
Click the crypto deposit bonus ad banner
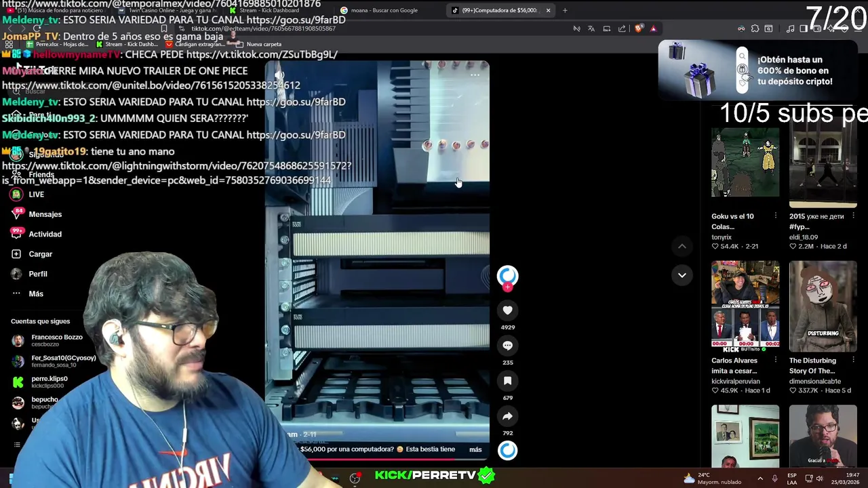point(759,70)
